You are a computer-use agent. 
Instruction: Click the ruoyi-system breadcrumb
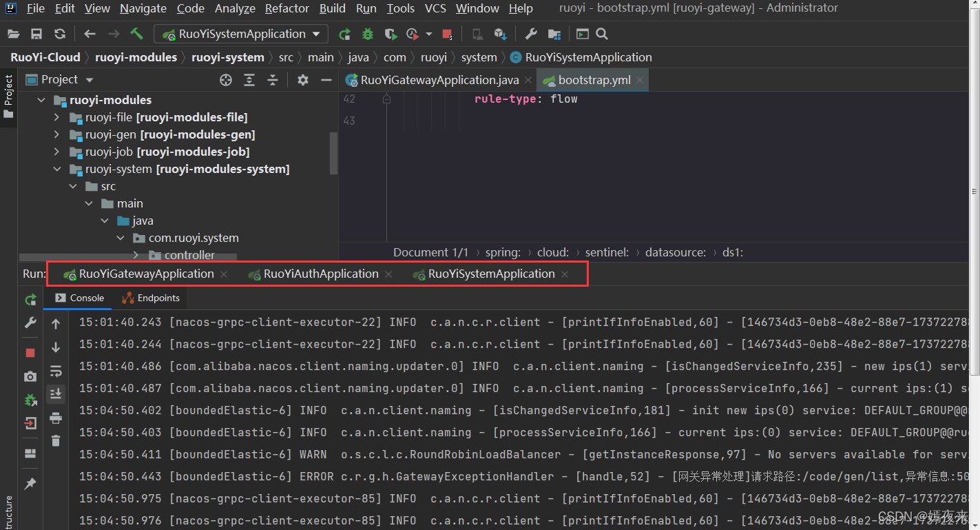pos(228,57)
